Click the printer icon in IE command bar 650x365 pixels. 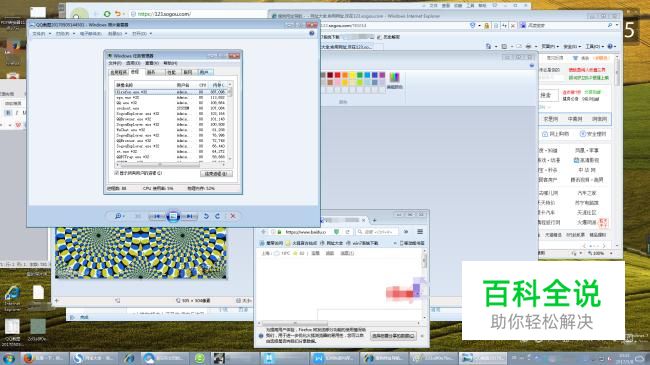tap(529, 46)
